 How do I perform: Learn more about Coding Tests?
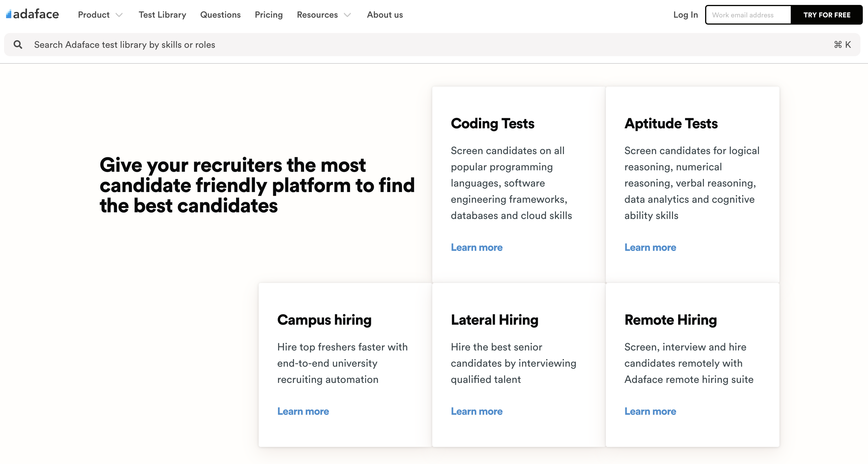(x=477, y=248)
